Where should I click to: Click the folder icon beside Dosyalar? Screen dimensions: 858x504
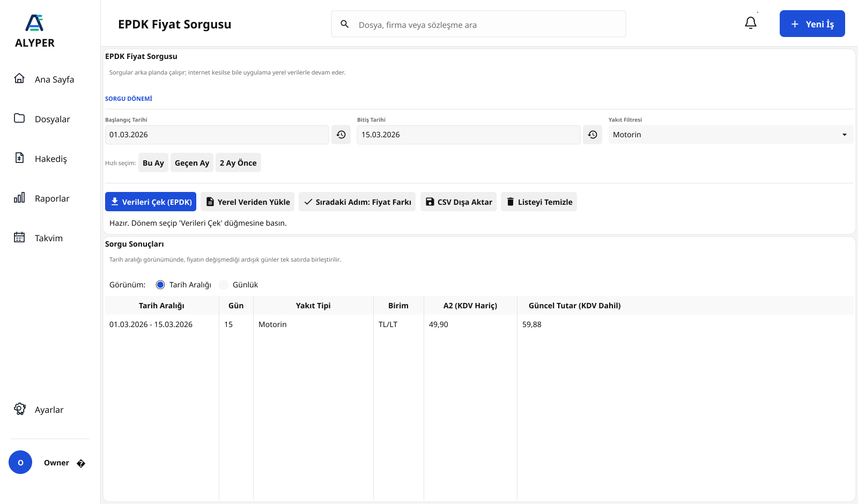19,118
